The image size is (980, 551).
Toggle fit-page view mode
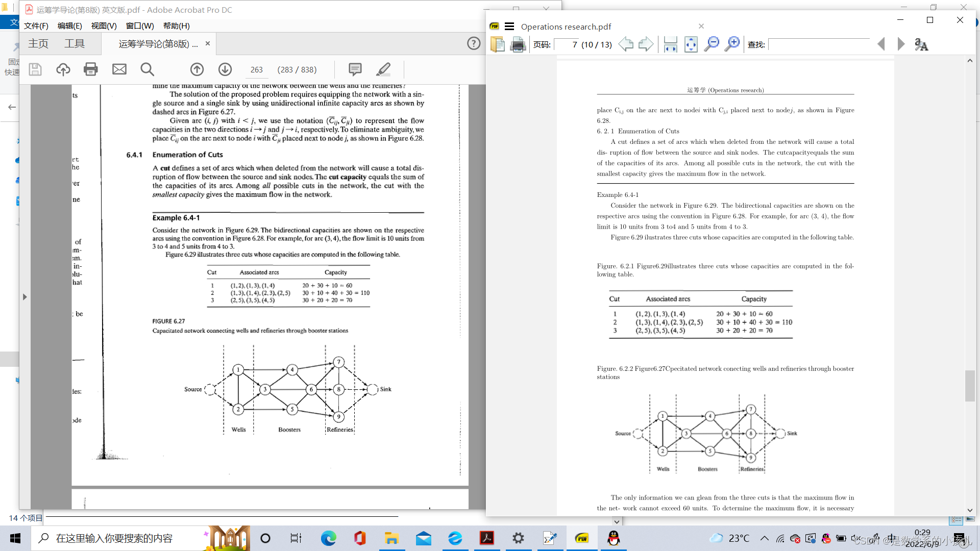tap(691, 44)
